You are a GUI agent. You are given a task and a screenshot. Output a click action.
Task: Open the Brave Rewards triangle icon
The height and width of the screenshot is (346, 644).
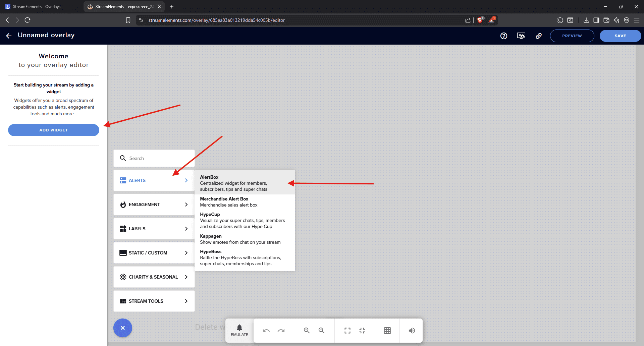point(492,20)
